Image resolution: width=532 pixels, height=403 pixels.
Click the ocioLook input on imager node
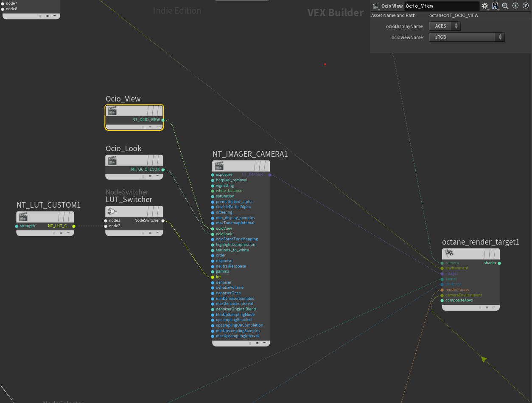(213, 234)
